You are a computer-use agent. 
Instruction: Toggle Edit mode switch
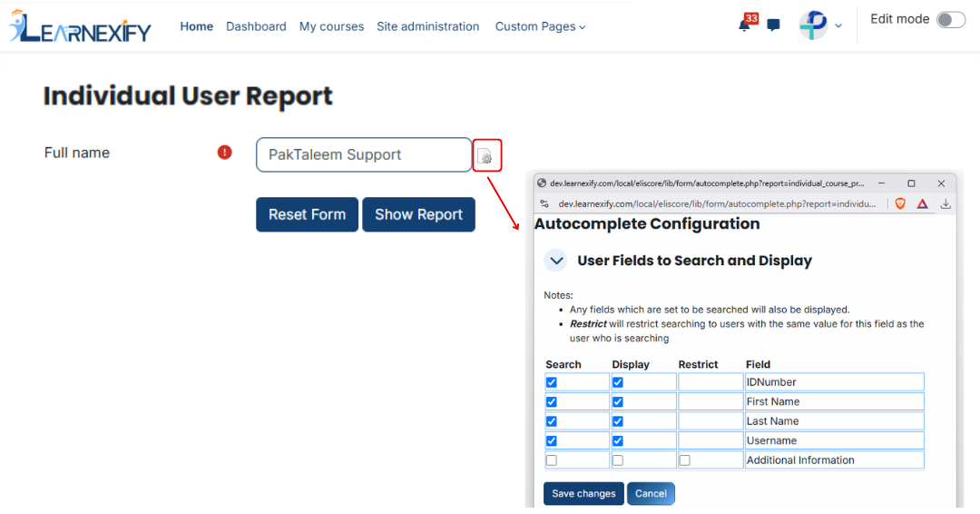951,19
